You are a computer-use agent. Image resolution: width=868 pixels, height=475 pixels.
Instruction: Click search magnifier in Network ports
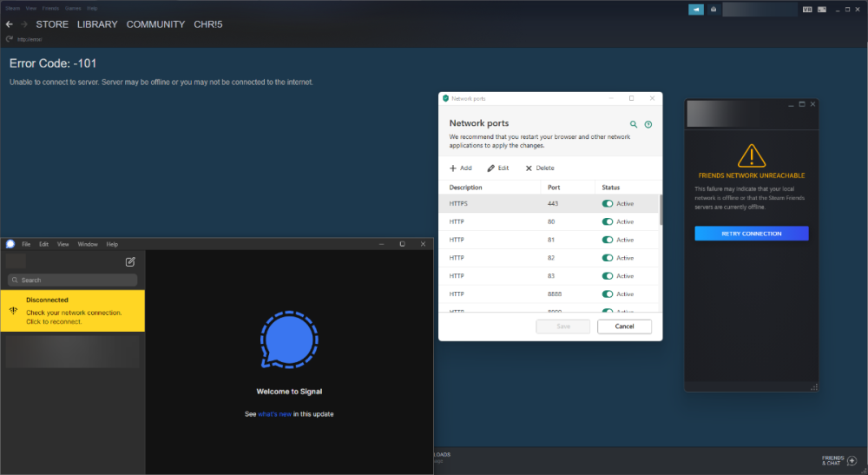634,124
